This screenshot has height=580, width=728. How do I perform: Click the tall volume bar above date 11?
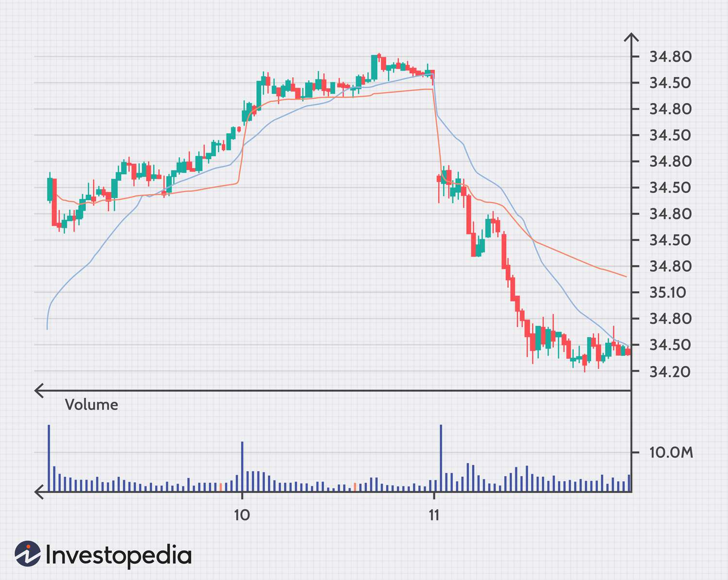[x=441, y=458]
